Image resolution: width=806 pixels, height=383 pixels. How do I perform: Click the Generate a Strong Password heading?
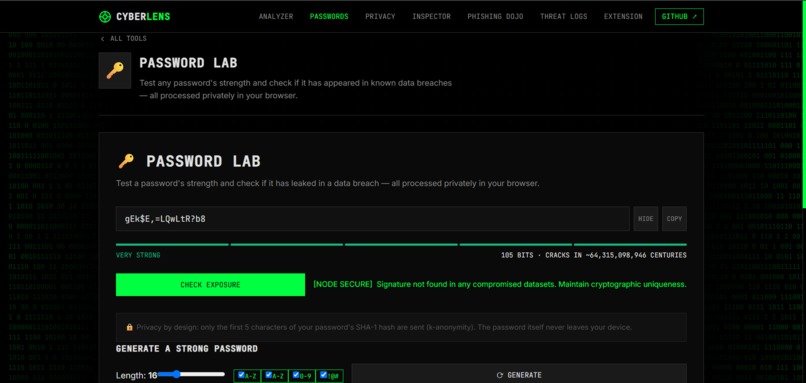pyautogui.click(x=187, y=349)
